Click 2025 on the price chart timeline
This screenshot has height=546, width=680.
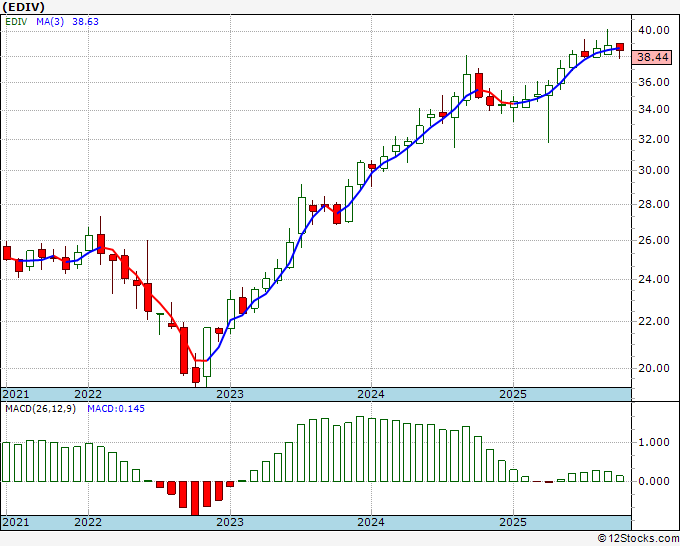(513, 394)
